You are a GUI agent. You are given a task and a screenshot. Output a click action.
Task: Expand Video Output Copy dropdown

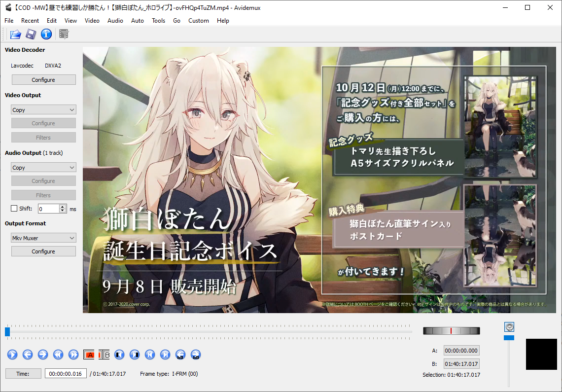(43, 110)
